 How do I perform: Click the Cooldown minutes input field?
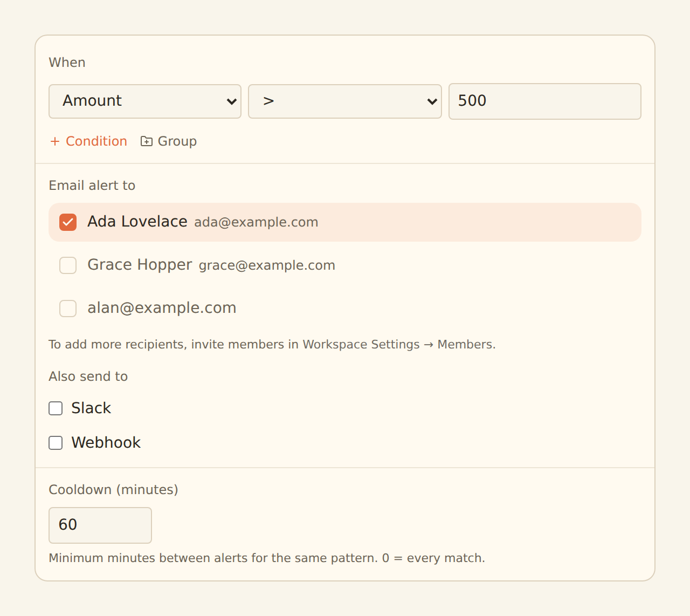point(100,525)
